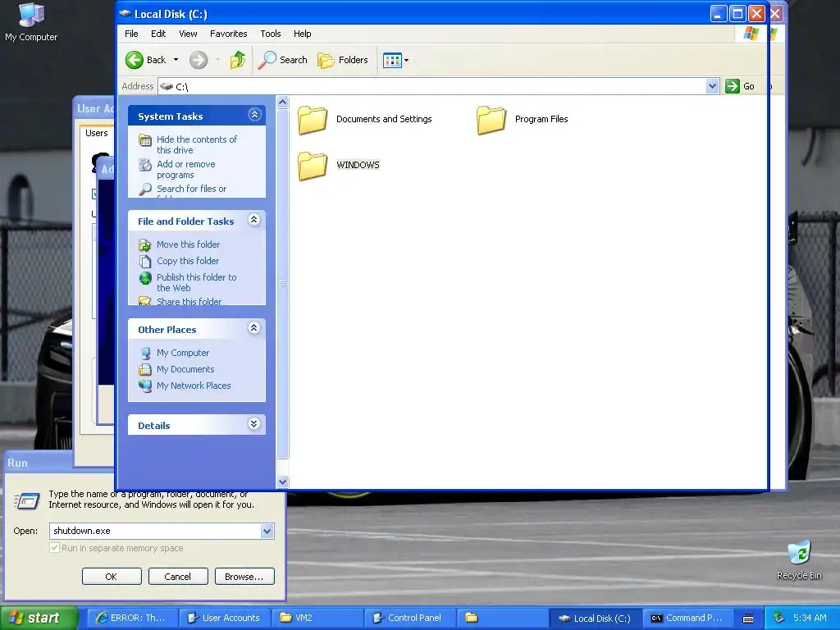The image size is (840, 630).
Task: Expand the Open dropdown in Run dialog
Action: pos(267,531)
